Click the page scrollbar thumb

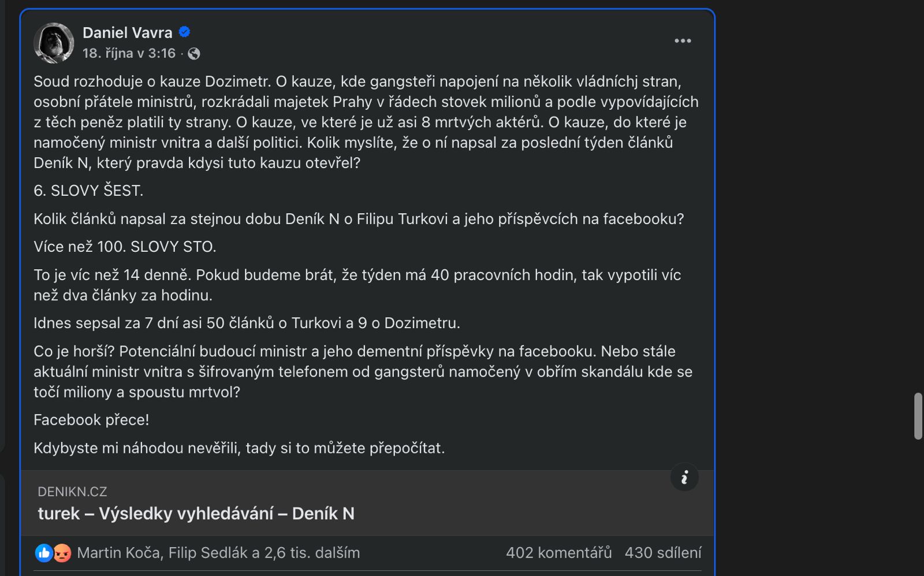coord(918,416)
